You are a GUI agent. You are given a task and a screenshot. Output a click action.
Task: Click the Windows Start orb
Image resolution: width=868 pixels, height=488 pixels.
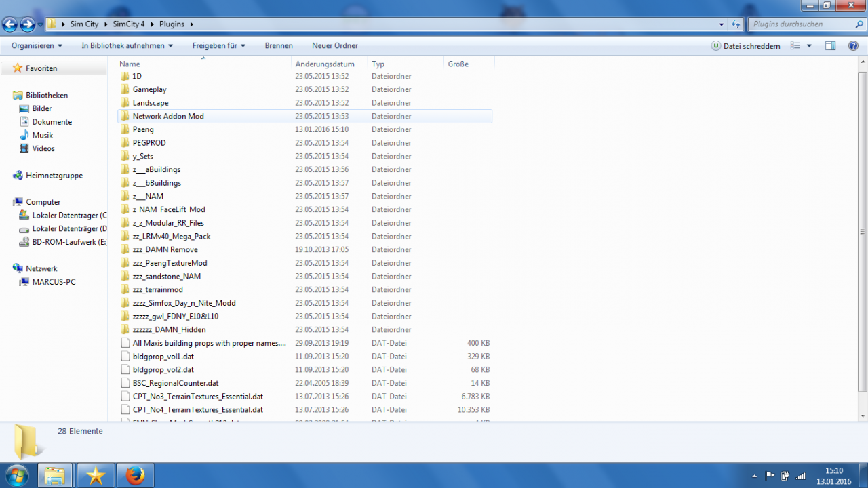pyautogui.click(x=16, y=476)
